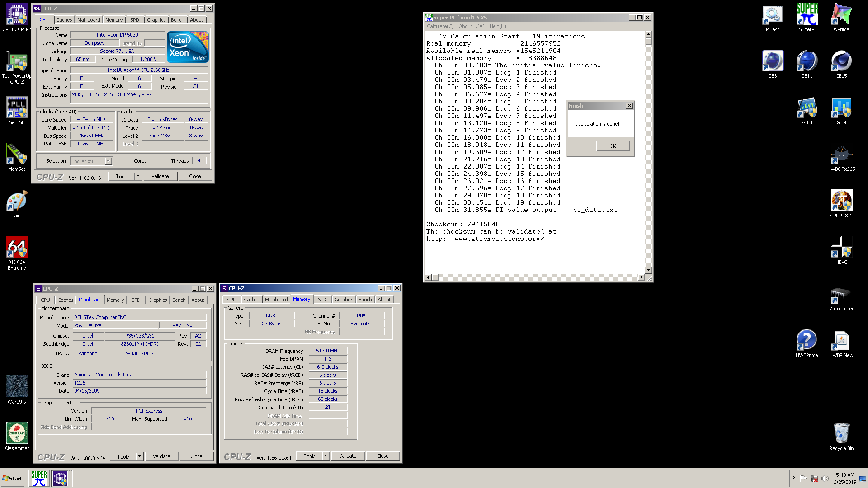The image size is (868, 488).
Task: Click Super PI vertical scrollbar down arrow
Action: [649, 270]
